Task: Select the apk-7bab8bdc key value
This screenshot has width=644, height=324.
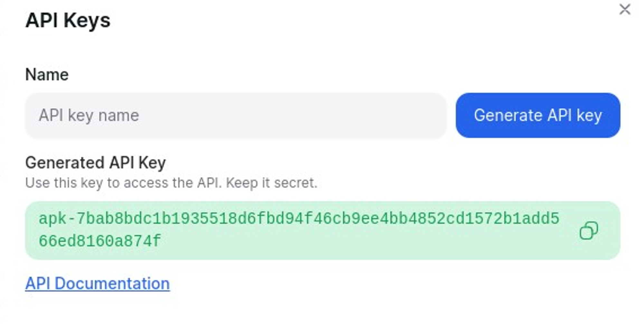Action: click(299, 220)
